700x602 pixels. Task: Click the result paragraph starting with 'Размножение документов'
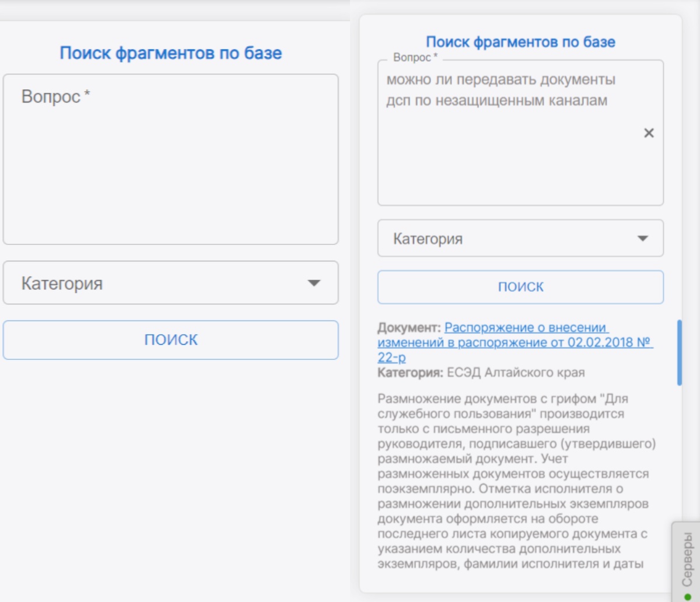(516, 481)
